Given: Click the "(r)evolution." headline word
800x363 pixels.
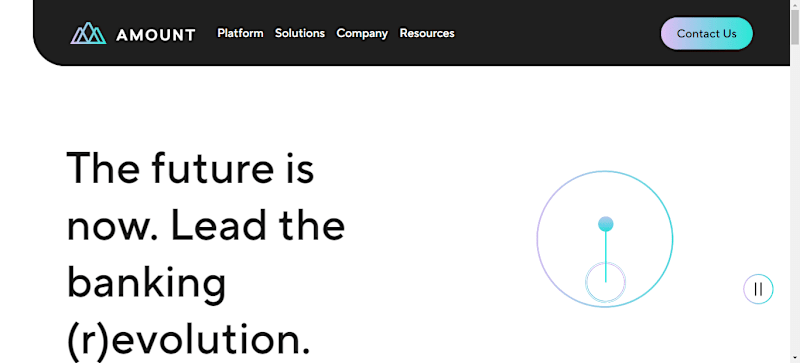Looking at the screenshot, I should click(x=188, y=340).
